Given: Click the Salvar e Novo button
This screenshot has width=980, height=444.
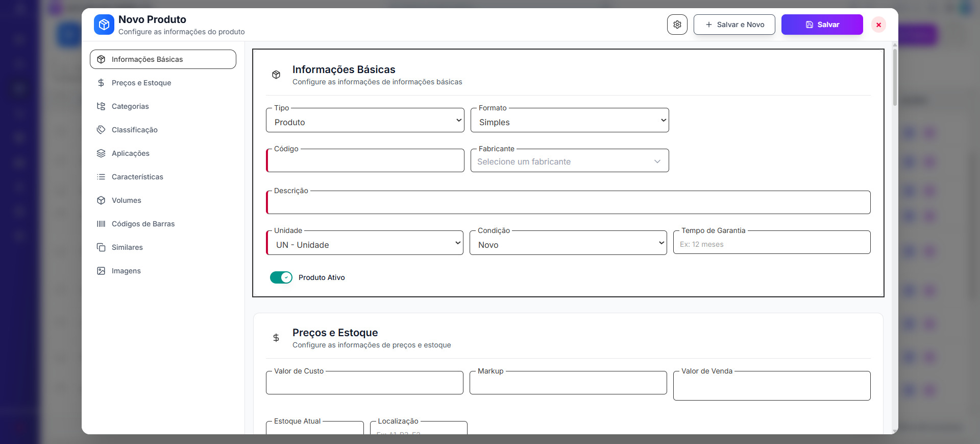Looking at the screenshot, I should 734,25.
